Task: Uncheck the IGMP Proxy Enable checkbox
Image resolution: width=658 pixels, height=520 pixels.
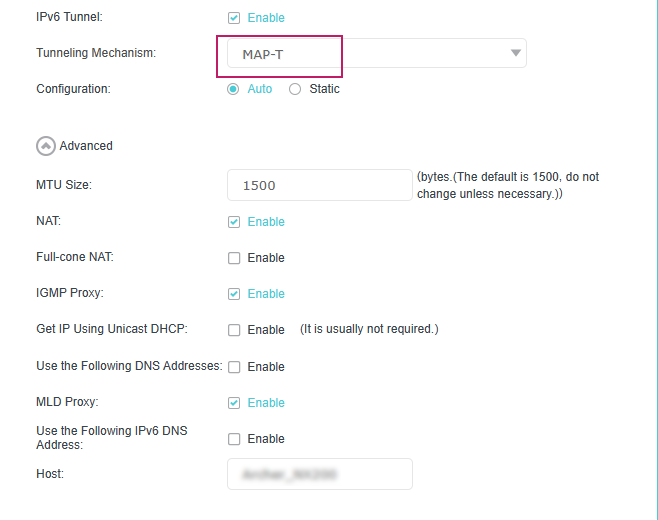Action: (234, 294)
